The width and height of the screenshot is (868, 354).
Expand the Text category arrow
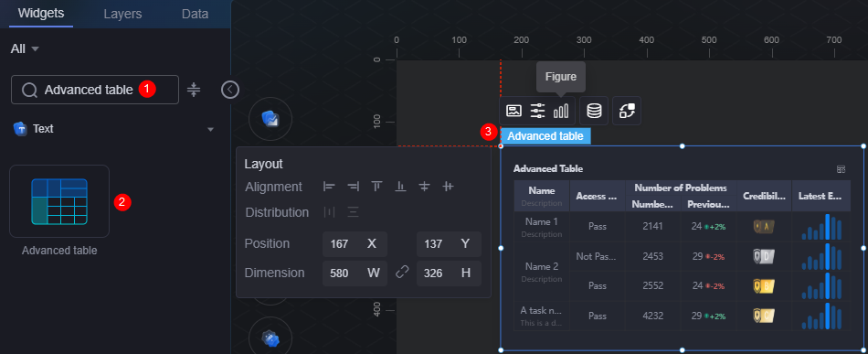click(x=210, y=130)
